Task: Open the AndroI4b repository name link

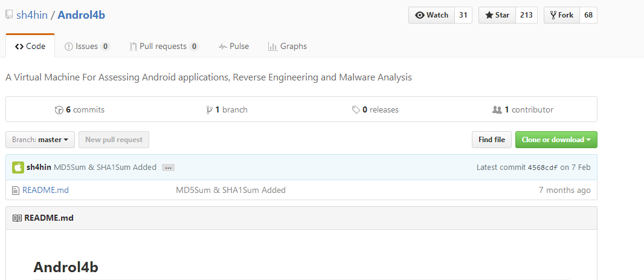Action: click(82, 15)
